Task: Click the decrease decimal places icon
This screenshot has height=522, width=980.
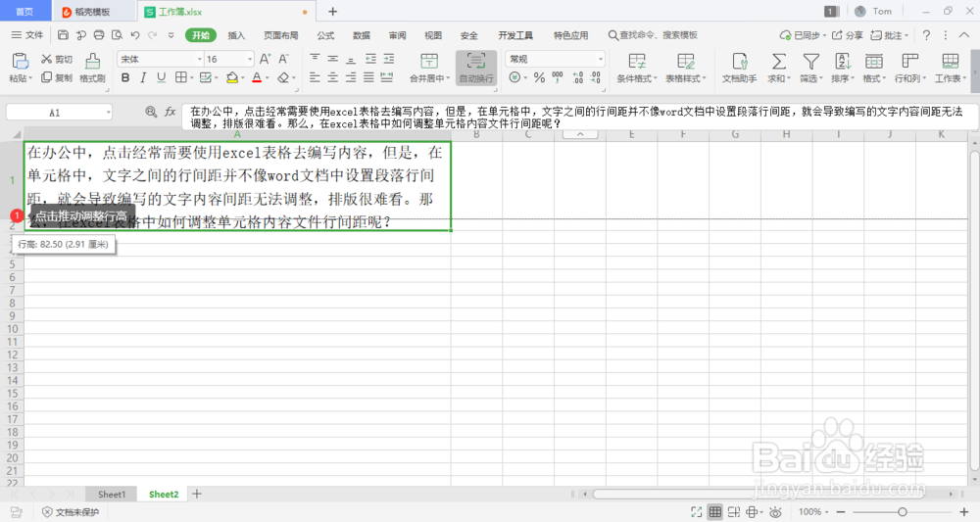Action: [596, 77]
